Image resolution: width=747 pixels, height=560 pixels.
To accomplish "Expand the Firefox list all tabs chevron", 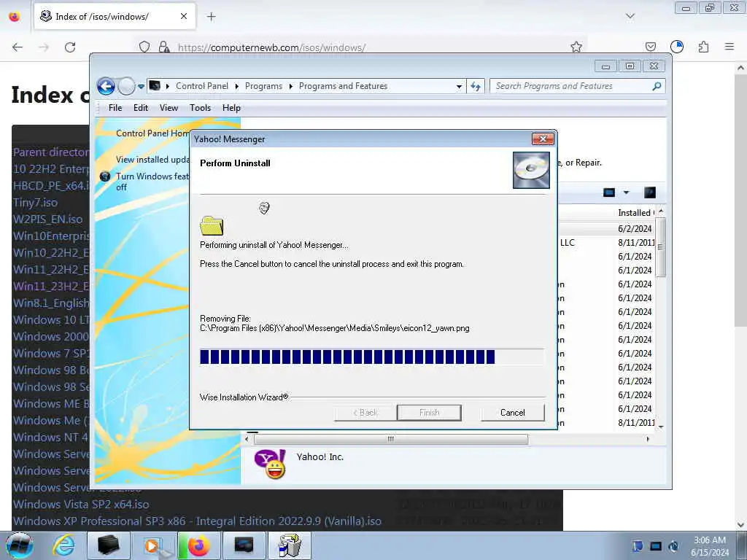I will point(630,16).
